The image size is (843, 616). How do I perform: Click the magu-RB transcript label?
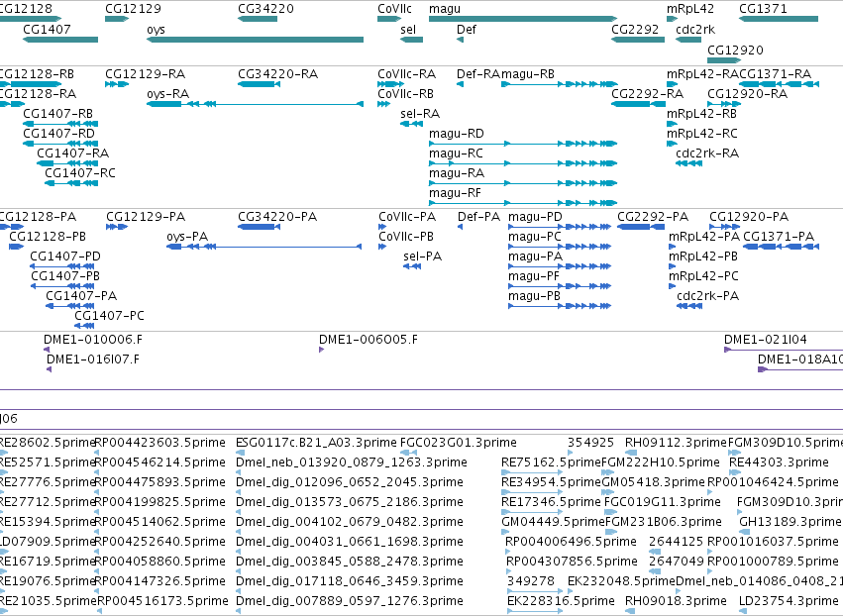(527, 73)
